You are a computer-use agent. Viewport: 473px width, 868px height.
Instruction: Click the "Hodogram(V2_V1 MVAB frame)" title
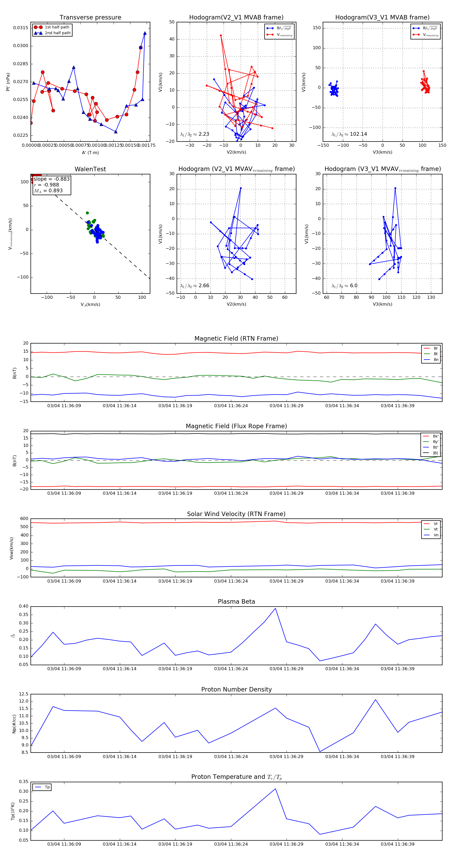pyautogui.click(x=236, y=18)
